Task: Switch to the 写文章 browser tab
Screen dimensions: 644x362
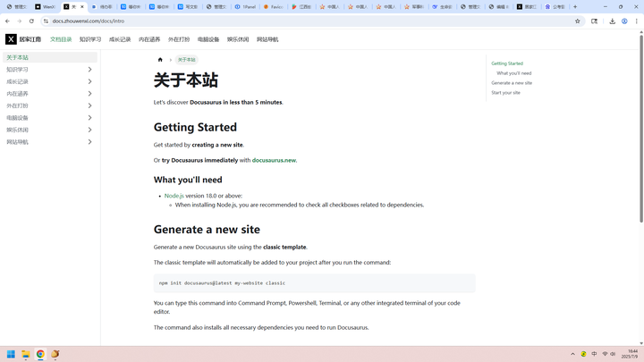Action: [x=188, y=6]
